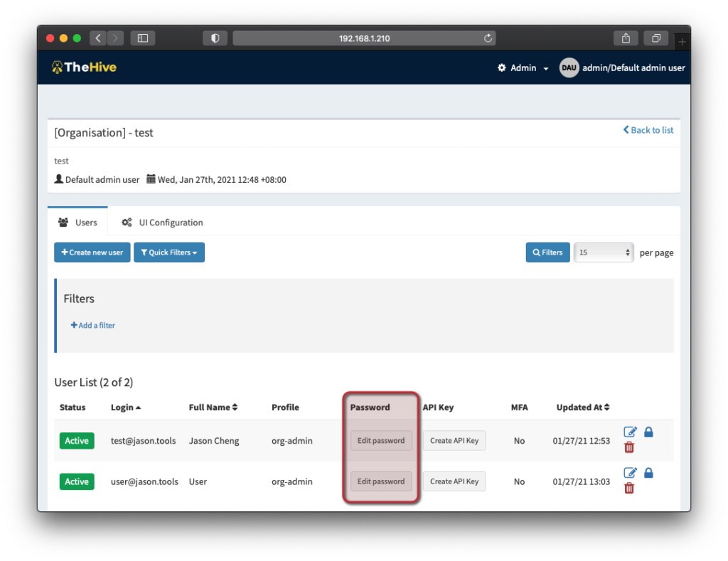Create API Key for user@jason.tools

pyautogui.click(x=454, y=481)
